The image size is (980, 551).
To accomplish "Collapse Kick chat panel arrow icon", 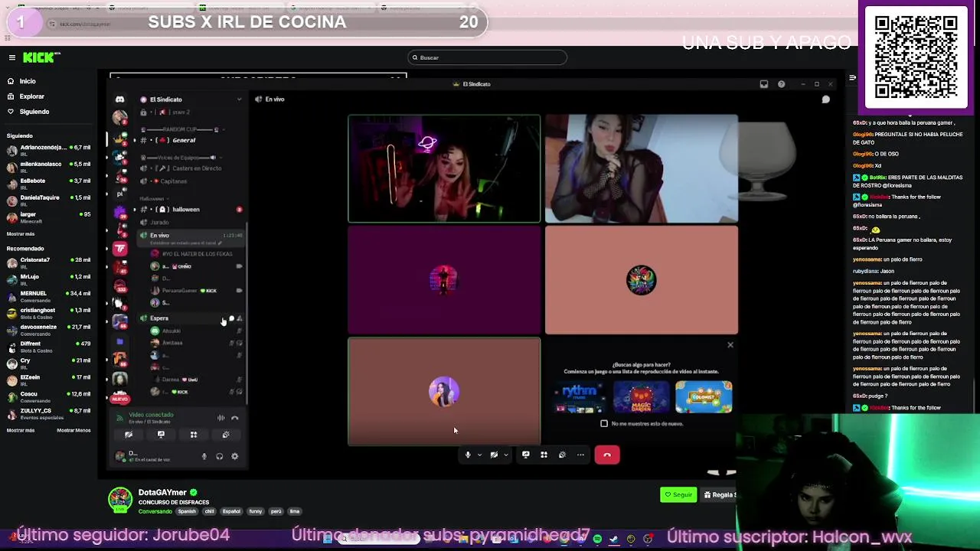I will point(853,77).
